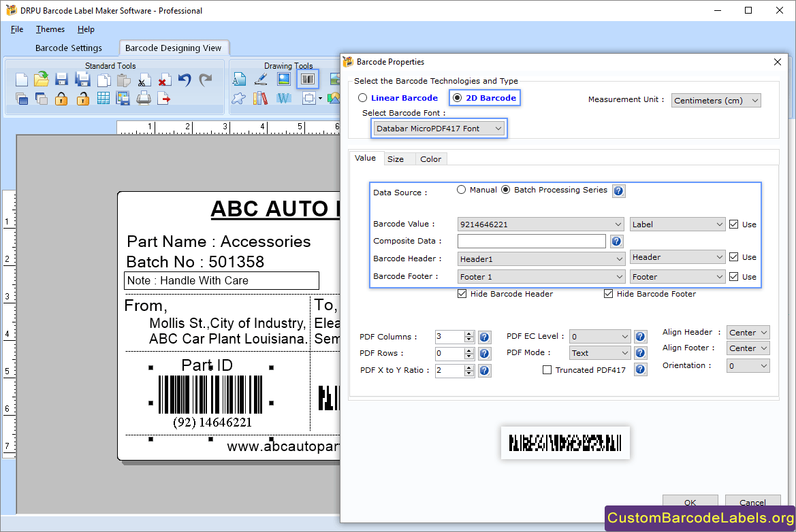Insert WordArt/watermark with W icon
The image size is (796, 532).
[284, 99]
